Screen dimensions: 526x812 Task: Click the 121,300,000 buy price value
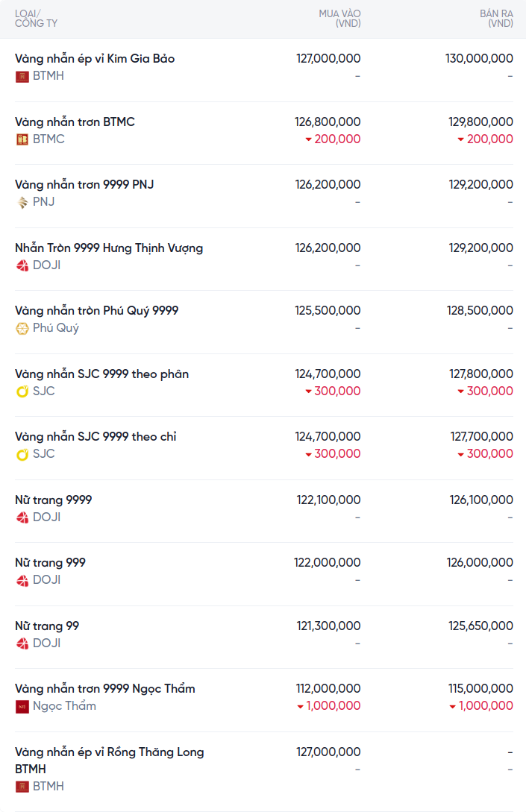pyautogui.click(x=328, y=626)
